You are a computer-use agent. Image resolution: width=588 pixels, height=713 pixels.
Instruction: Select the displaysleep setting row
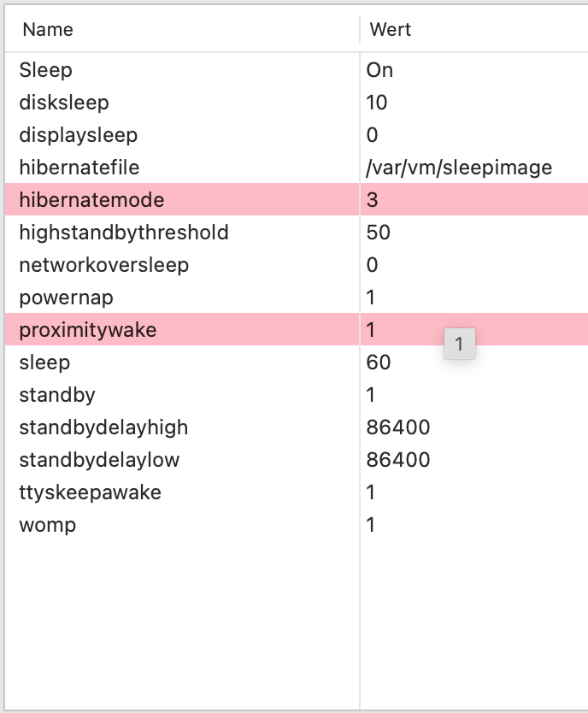pos(78,135)
